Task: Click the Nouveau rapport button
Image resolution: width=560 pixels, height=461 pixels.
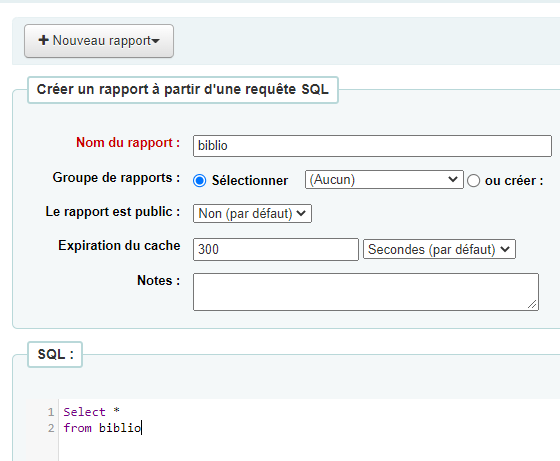Action: click(99, 41)
